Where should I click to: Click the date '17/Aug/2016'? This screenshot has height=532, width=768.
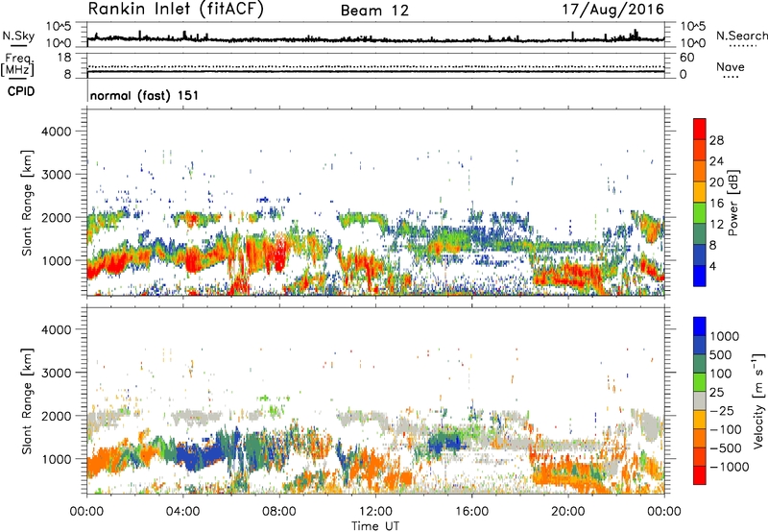pyautogui.click(x=612, y=10)
